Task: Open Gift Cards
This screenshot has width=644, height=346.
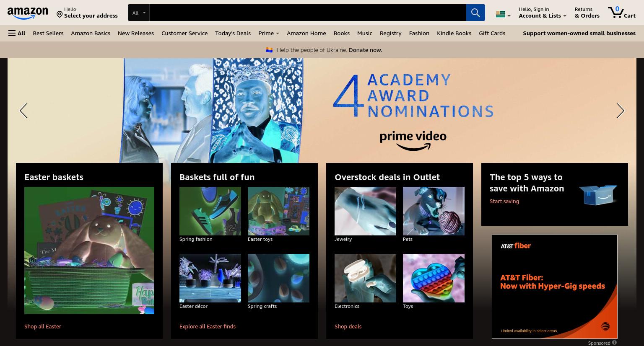Action: click(x=492, y=33)
